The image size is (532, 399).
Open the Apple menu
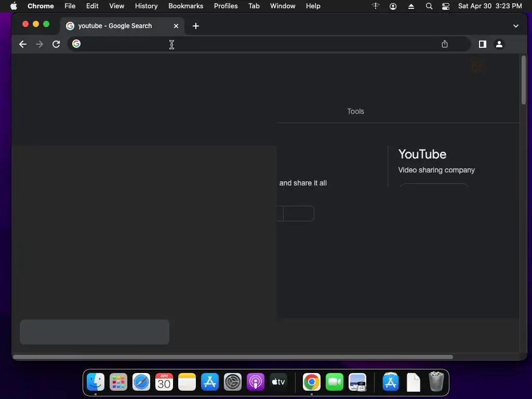(x=14, y=6)
